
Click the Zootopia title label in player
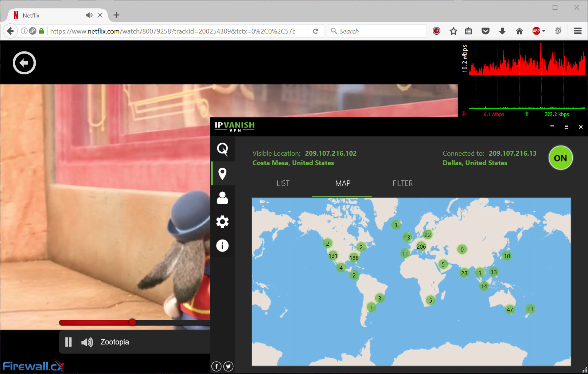(115, 342)
